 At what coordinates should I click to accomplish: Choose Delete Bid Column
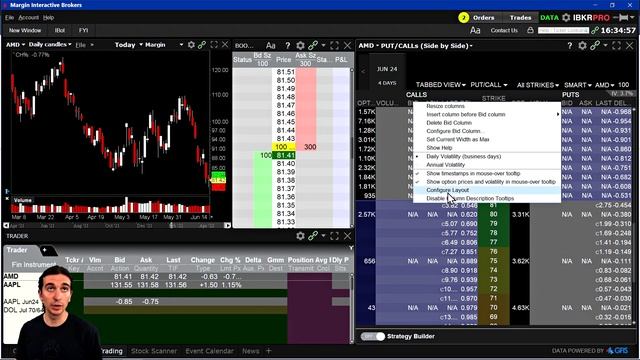pos(449,123)
